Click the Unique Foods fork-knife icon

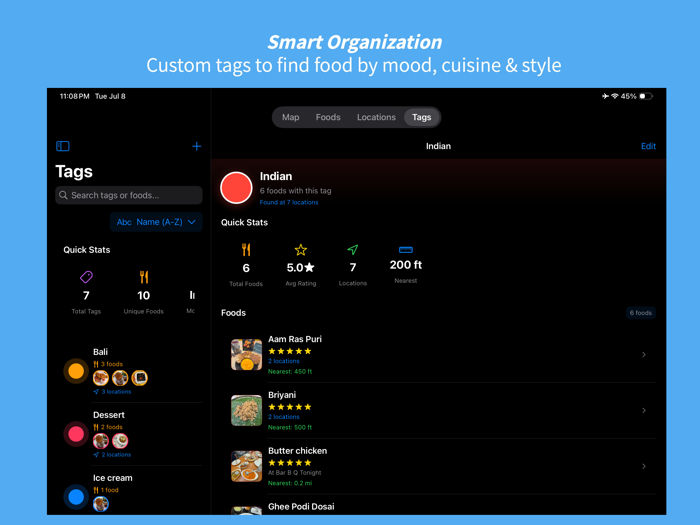click(x=144, y=277)
